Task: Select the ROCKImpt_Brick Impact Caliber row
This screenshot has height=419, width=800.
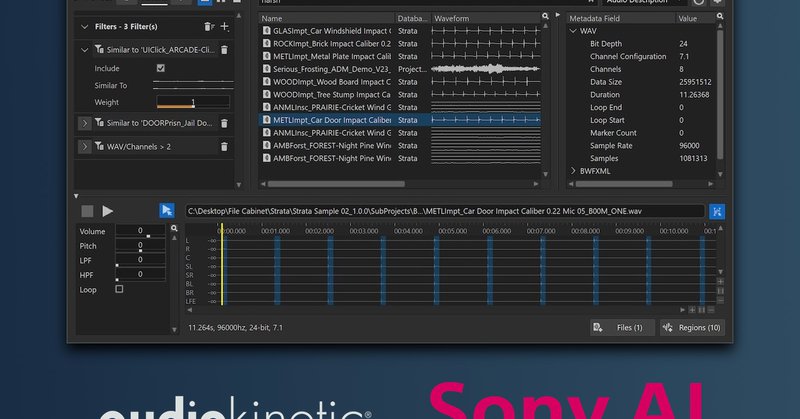Action: click(x=399, y=43)
